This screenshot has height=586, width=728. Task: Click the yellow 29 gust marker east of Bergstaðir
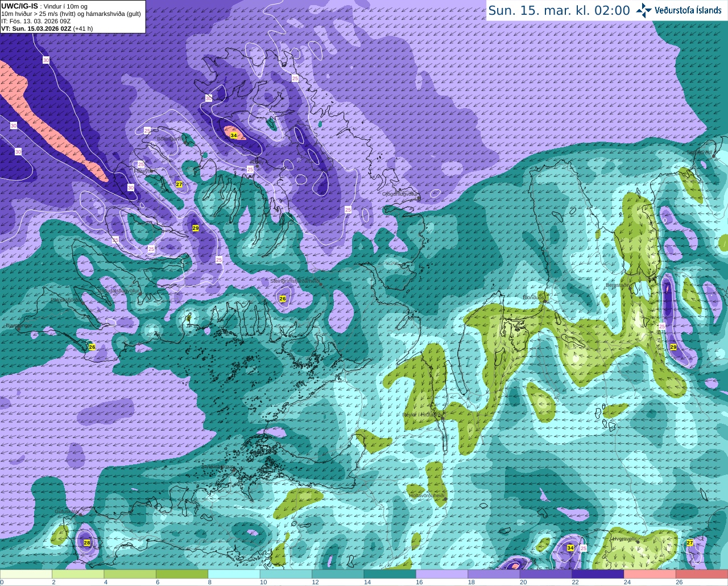pyautogui.click(x=673, y=346)
